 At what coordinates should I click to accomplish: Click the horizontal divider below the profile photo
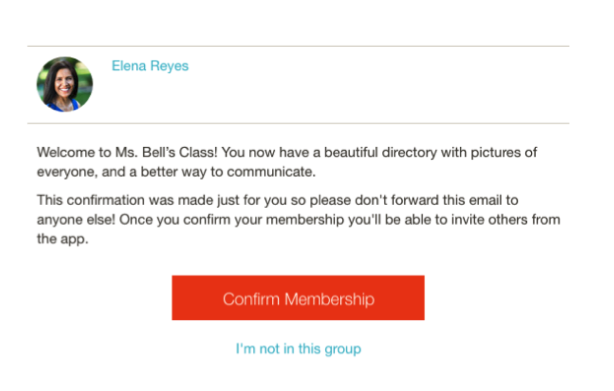298,123
